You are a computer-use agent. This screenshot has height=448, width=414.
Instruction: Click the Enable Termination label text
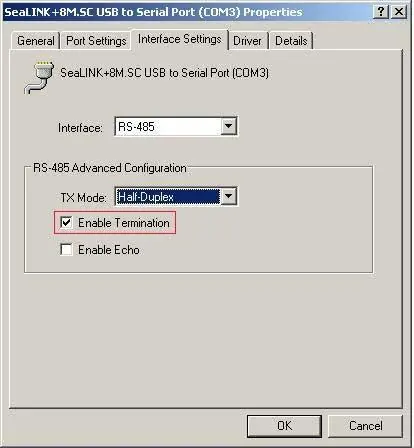tap(124, 223)
